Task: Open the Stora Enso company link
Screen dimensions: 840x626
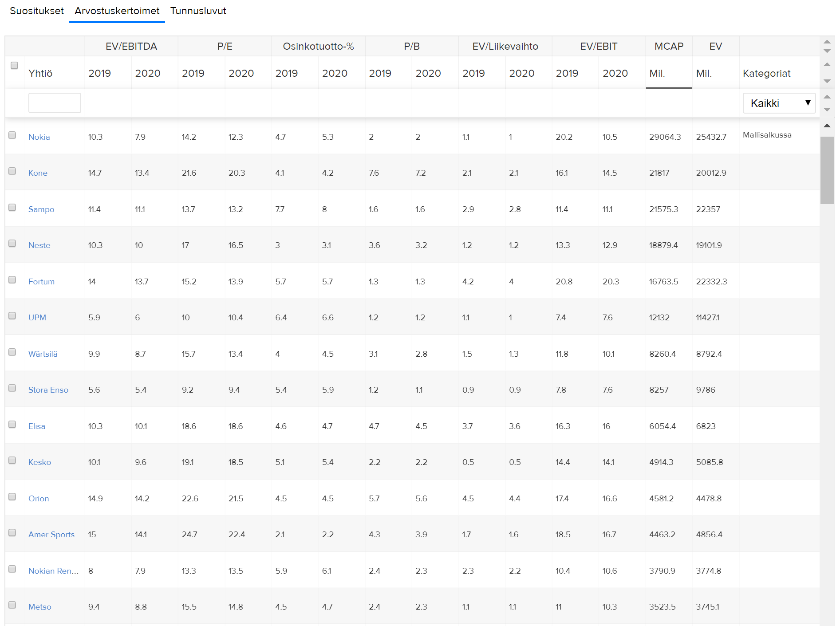Action: 48,390
